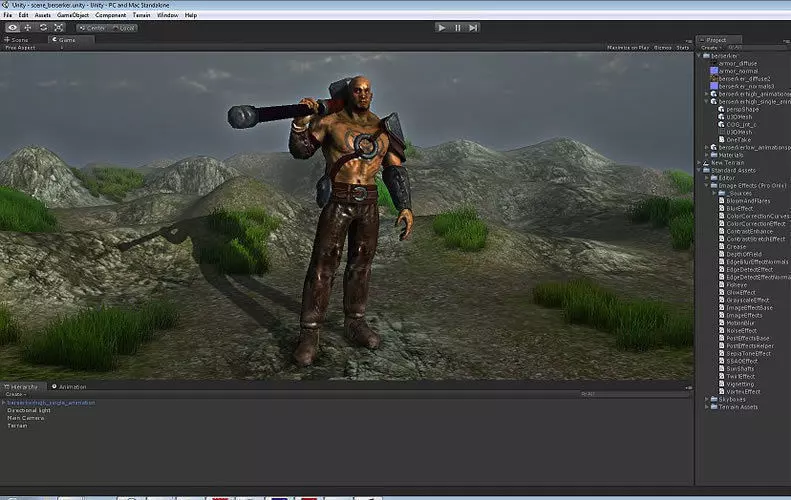This screenshot has width=791, height=500.
Task: Toggle Gizmos in Game view
Action: pyautogui.click(x=662, y=47)
